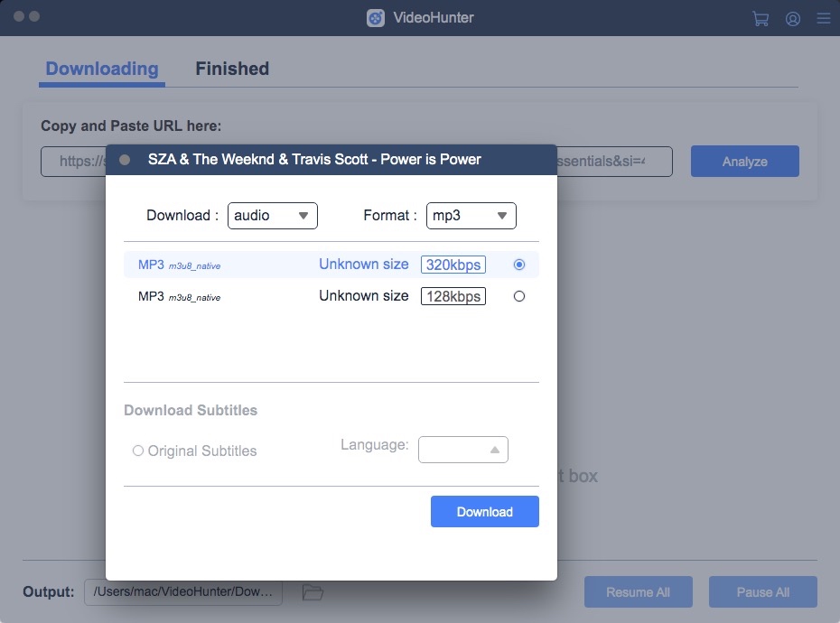The width and height of the screenshot is (840, 623).
Task: Expand the subtitle Language dropdown
Action: point(463,449)
